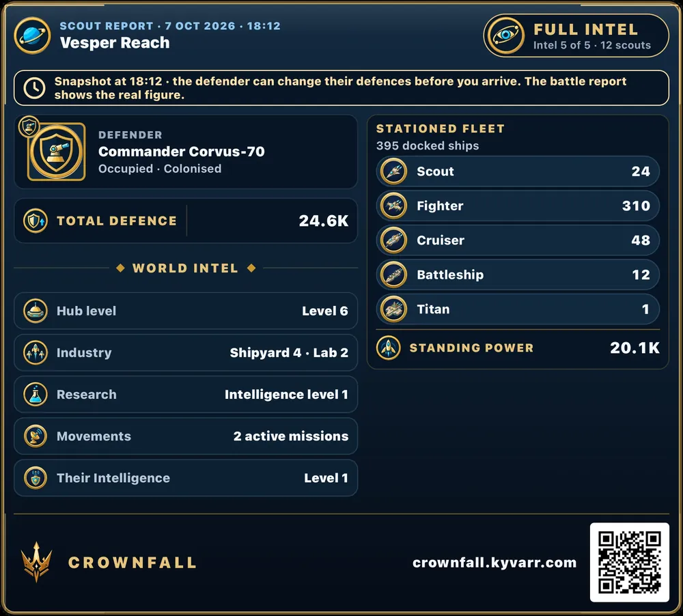This screenshot has height=616, width=683.
Task: Click the Standing Power rocket icon
Action: click(389, 348)
